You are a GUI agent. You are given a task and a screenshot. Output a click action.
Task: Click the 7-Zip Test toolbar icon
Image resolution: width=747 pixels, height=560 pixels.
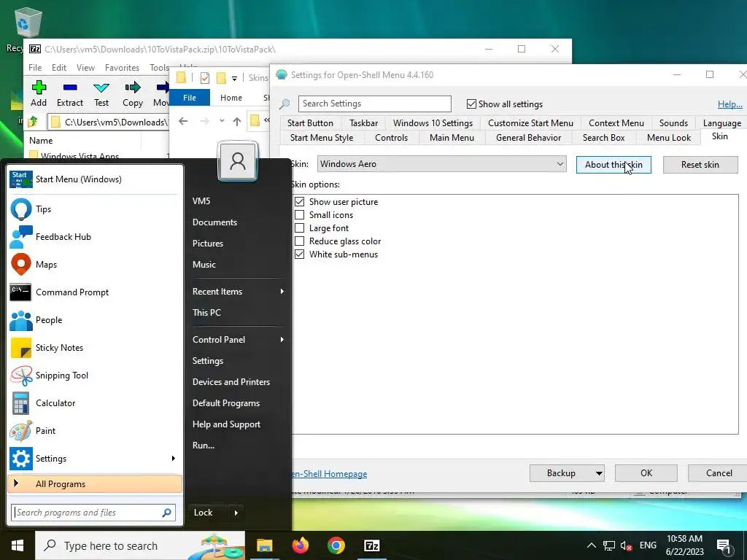[x=101, y=88]
